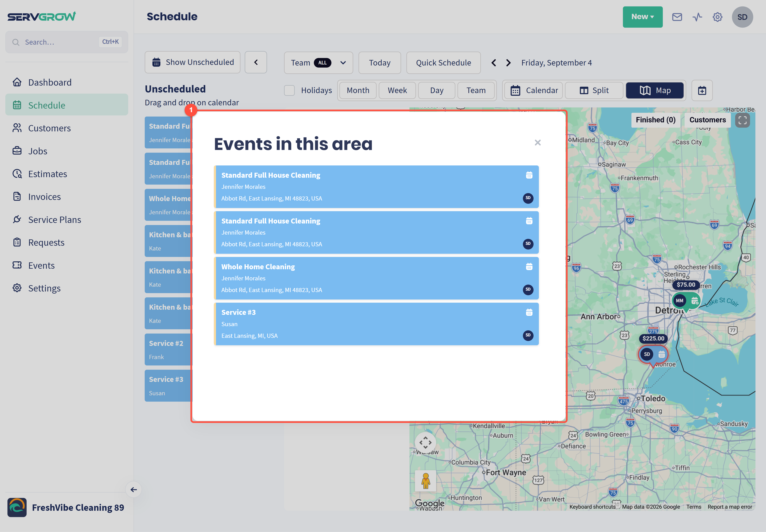Toggle the Finished (0) map filter

click(x=655, y=120)
